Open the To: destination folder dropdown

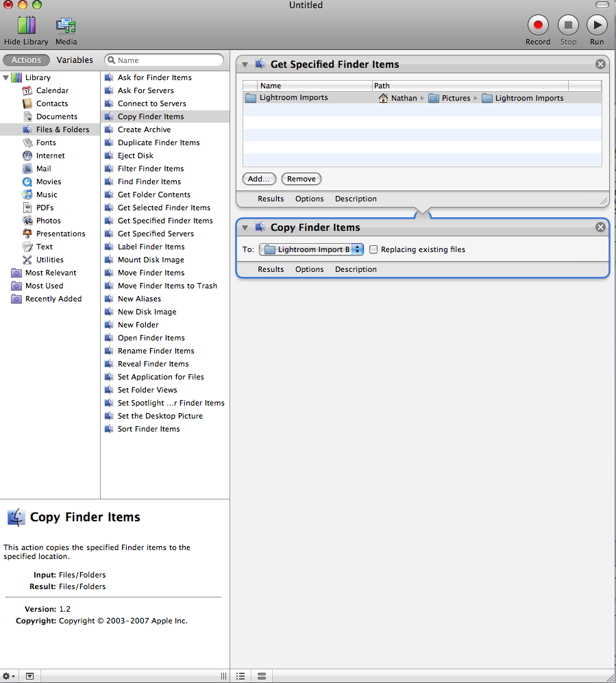(x=311, y=249)
